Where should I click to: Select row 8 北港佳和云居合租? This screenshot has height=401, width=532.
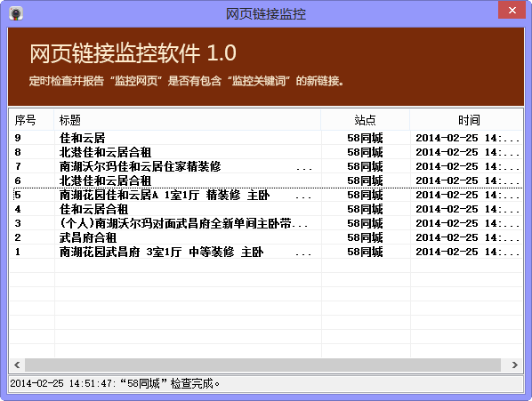tap(266, 152)
